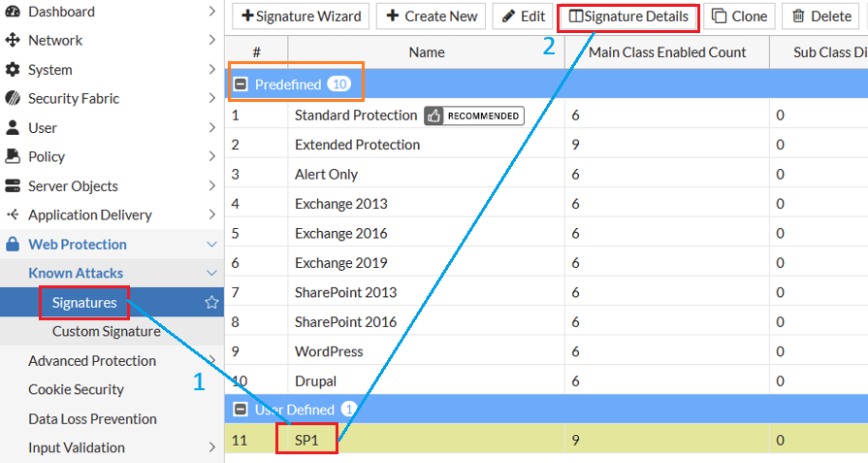Screen dimensions: 868x463
Task: Open Signature Details
Action: click(x=628, y=17)
